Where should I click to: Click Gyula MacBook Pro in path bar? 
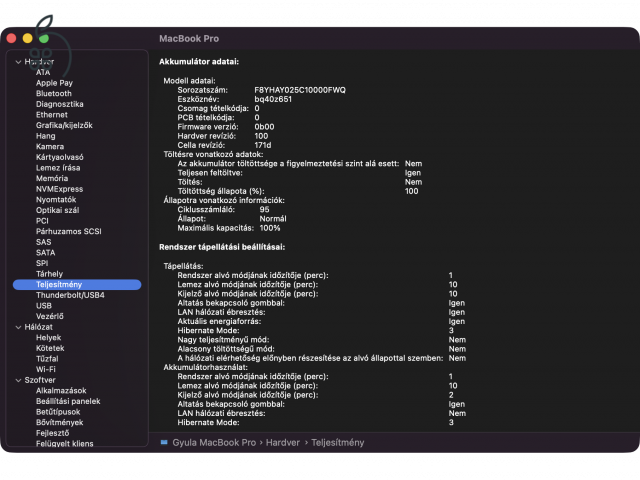click(x=214, y=443)
